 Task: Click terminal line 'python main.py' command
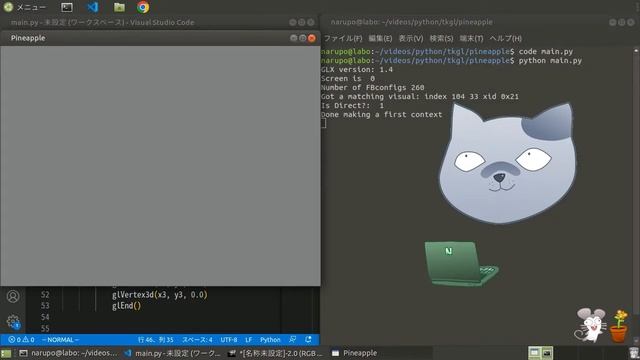[x=550, y=60]
